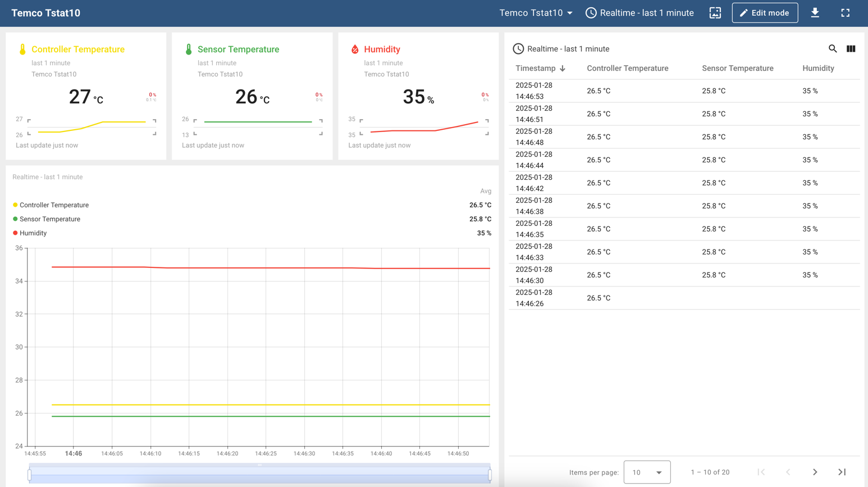Sort table by Timestamp column header
The height and width of the screenshot is (487, 868).
point(535,69)
